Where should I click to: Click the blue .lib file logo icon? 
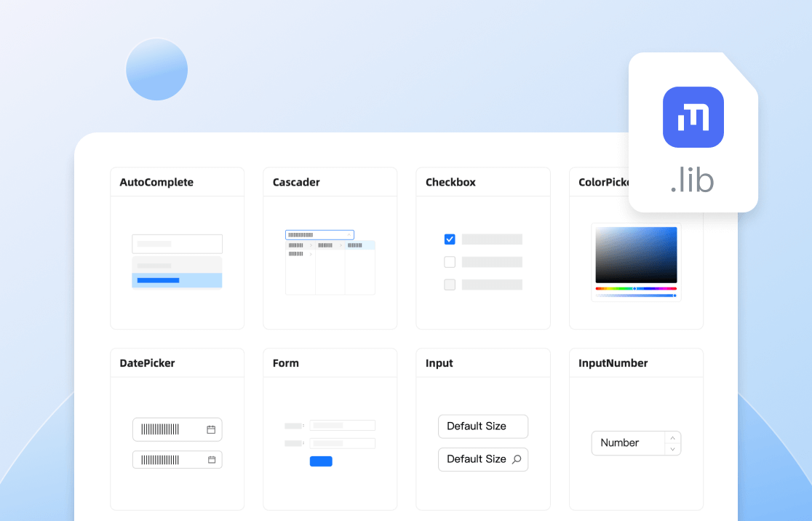tap(693, 117)
